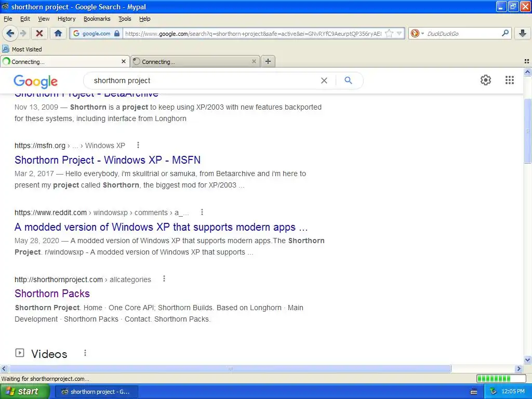
Task: Switch to the second Connecting tab
Action: tap(195, 61)
